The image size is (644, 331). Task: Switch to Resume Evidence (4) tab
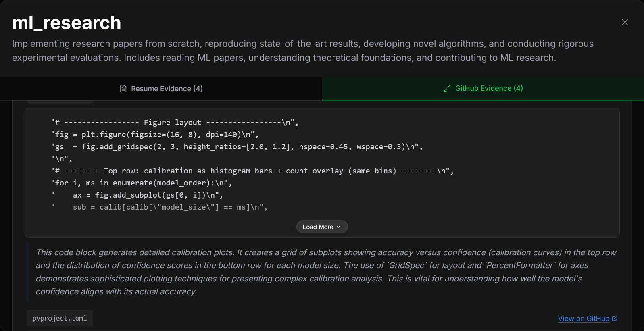click(161, 89)
